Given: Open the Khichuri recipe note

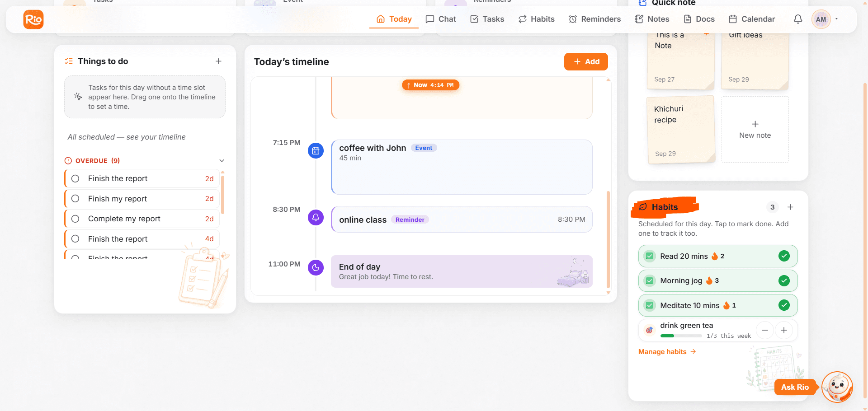Looking at the screenshot, I should (x=681, y=130).
